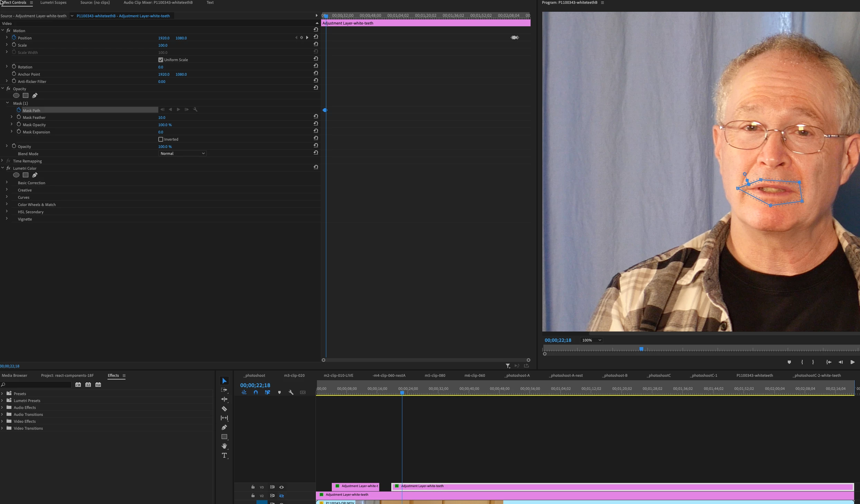Viewport: 860px width, 504px height.
Task: Toggle Mask Path animation stopwatch
Action: point(19,110)
